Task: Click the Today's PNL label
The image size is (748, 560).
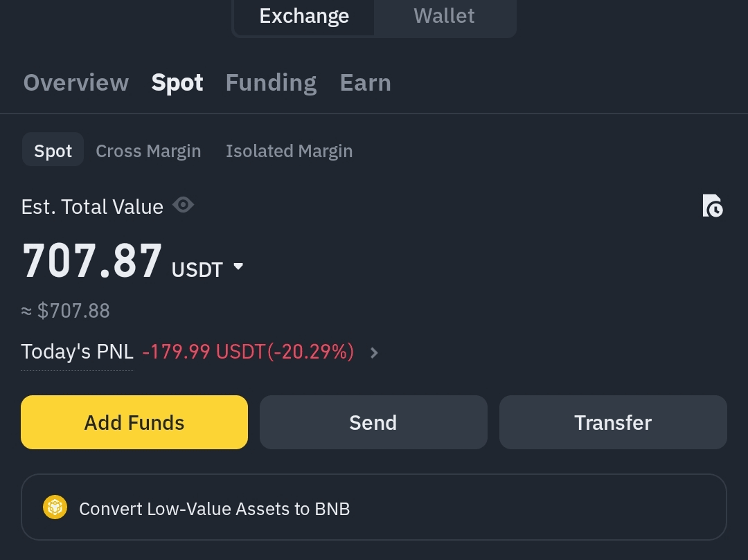Action: coord(78,352)
